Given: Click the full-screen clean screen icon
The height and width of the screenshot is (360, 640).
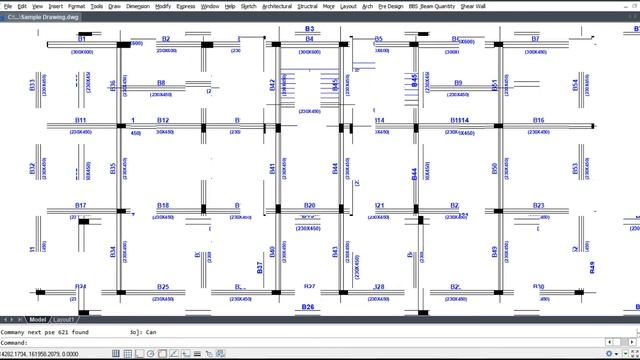Looking at the screenshot, I should point(635,353).
